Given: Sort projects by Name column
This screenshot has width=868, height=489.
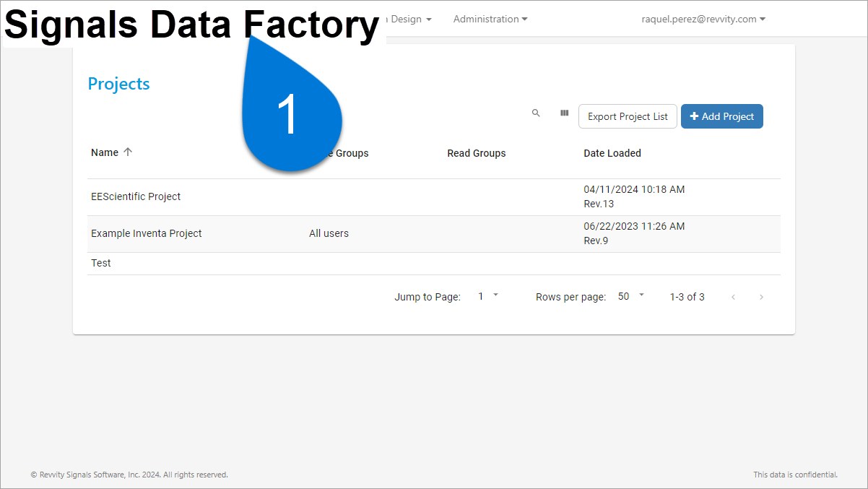Looking at the screenshot, I should [111, 152].
